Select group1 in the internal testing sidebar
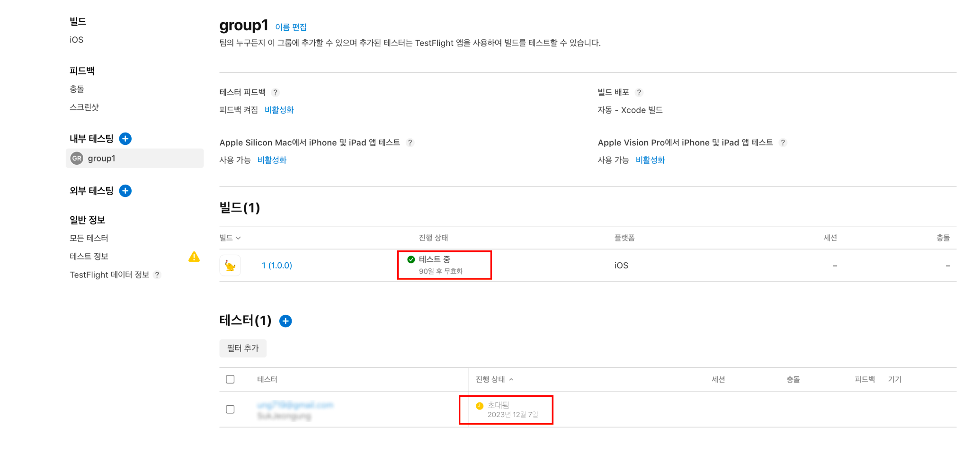The image size is (980, 463). (101, 159)
